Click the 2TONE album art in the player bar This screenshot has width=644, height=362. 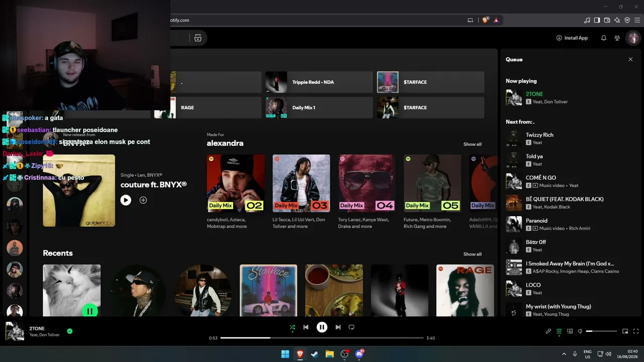point(15,331)
